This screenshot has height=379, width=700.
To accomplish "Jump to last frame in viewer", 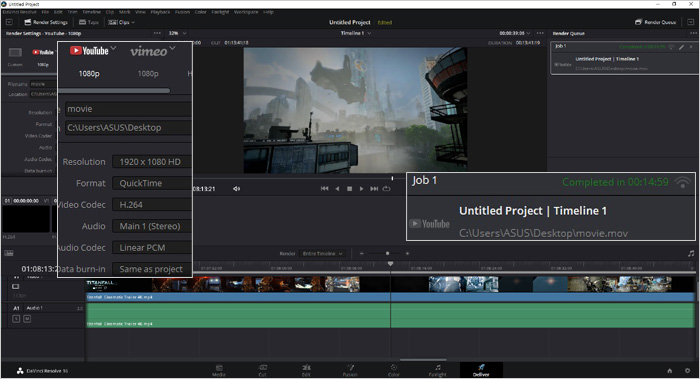I will 374,189.
